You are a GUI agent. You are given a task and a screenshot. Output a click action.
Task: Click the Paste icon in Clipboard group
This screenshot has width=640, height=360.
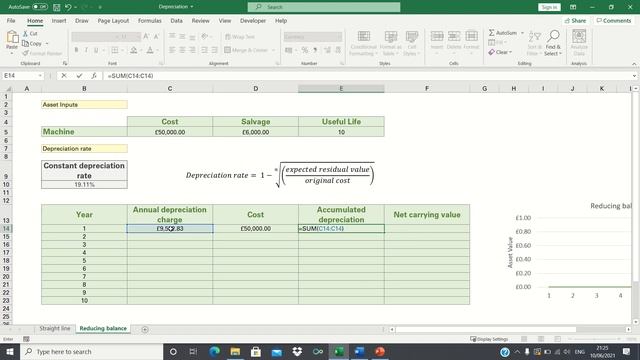click(12, 37)
